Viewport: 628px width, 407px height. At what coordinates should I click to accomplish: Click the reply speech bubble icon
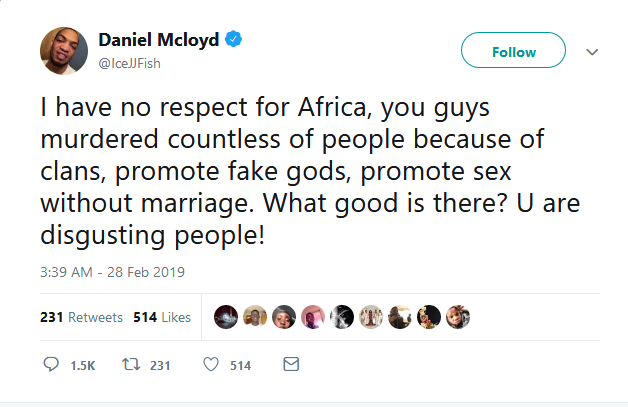click(x=51, y=365)
